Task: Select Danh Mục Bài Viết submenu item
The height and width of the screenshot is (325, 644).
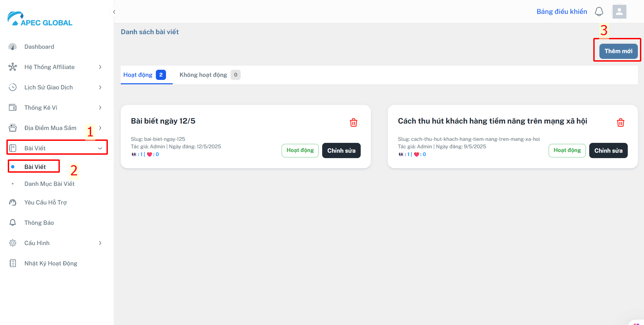Action: tap(49, 184)
